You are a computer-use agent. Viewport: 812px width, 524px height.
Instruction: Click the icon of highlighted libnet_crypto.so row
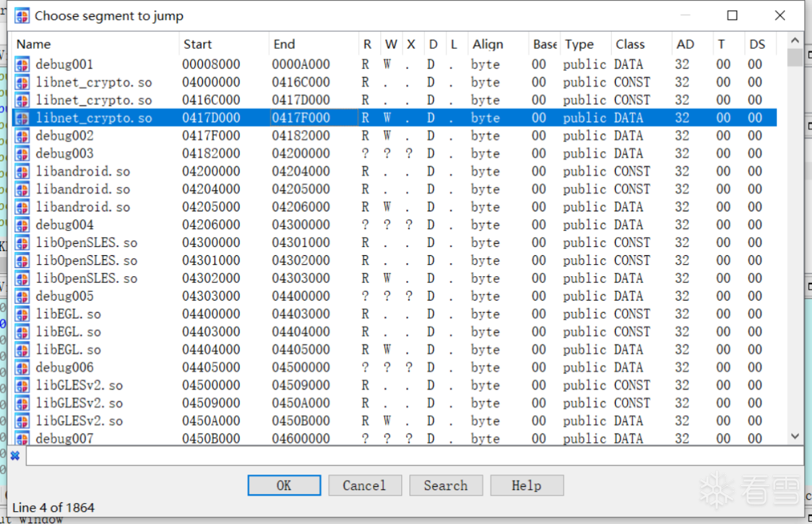coord(22,118)
